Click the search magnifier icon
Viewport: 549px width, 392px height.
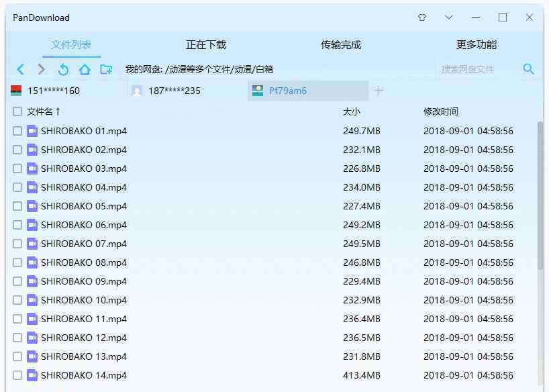click(528, 69)
